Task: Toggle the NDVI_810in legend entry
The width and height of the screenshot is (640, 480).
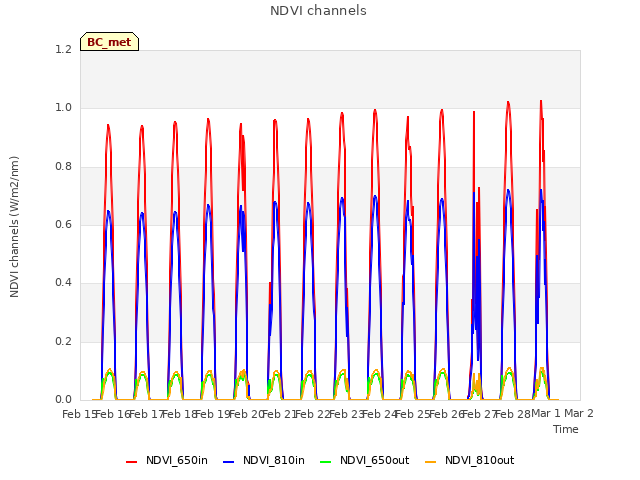Action: click(x=264, y=460)
